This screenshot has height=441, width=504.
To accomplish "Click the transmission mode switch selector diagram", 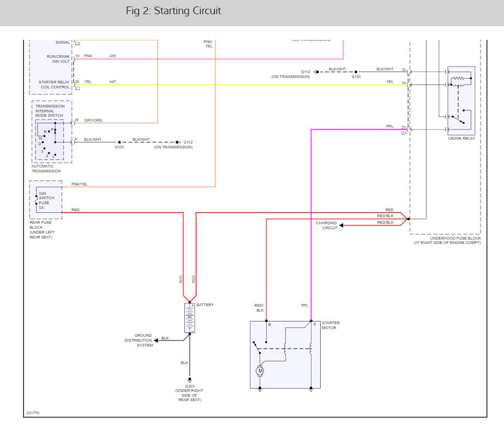I will click(50, 140).
